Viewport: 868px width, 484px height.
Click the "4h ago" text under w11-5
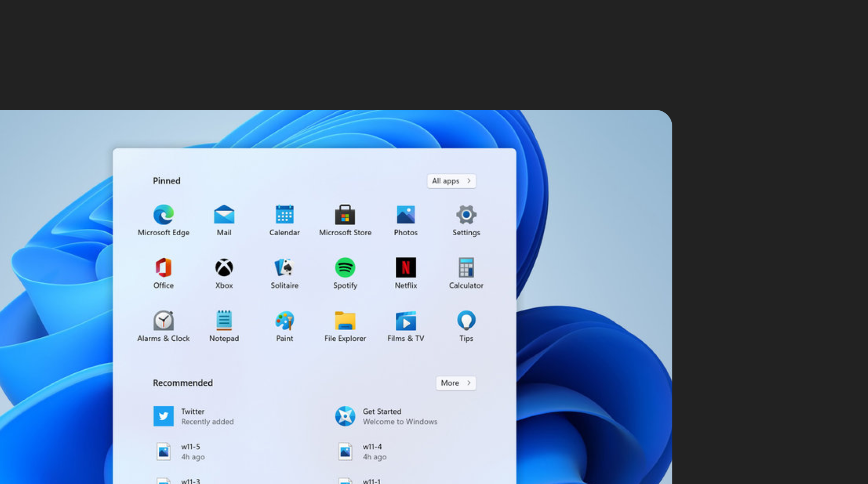click(x=193, y=457)
